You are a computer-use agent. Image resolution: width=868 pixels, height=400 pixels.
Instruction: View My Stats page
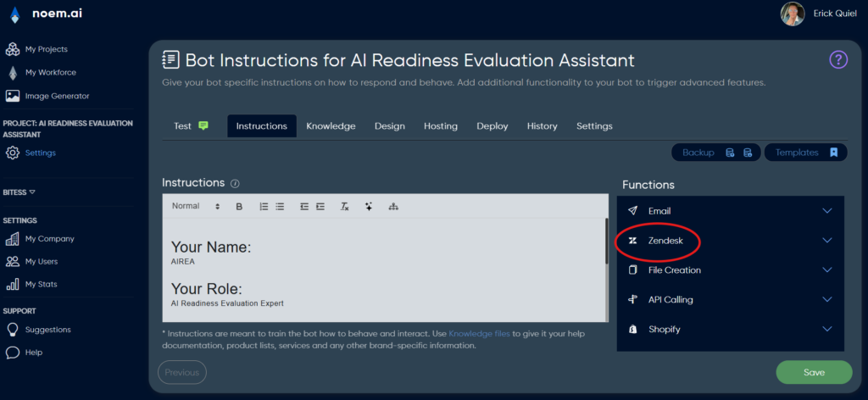tap(31, 285)
